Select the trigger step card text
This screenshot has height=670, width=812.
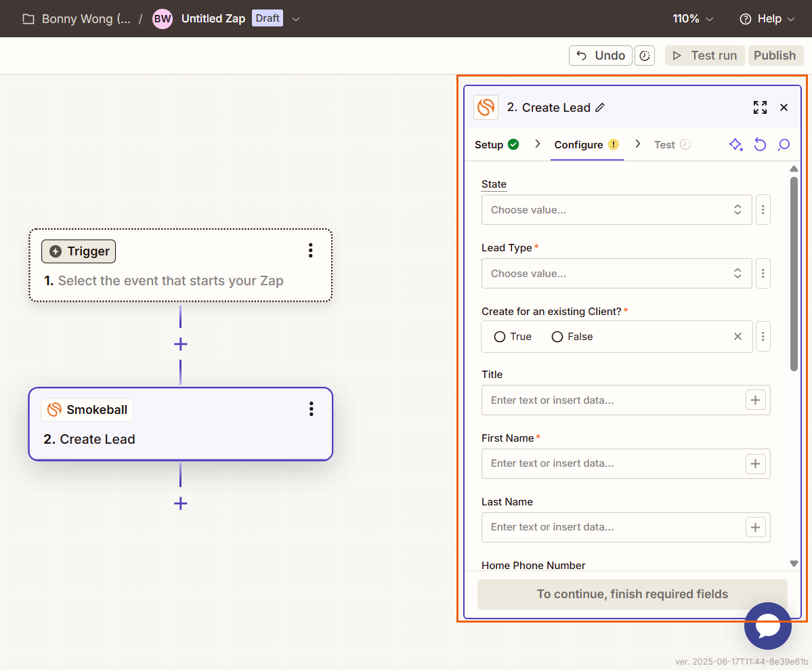171,281
